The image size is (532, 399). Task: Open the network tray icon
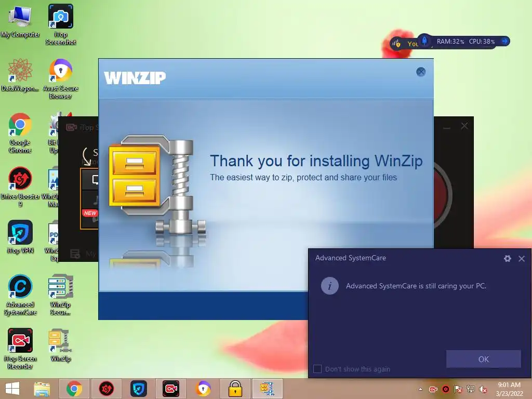(471, 389)
